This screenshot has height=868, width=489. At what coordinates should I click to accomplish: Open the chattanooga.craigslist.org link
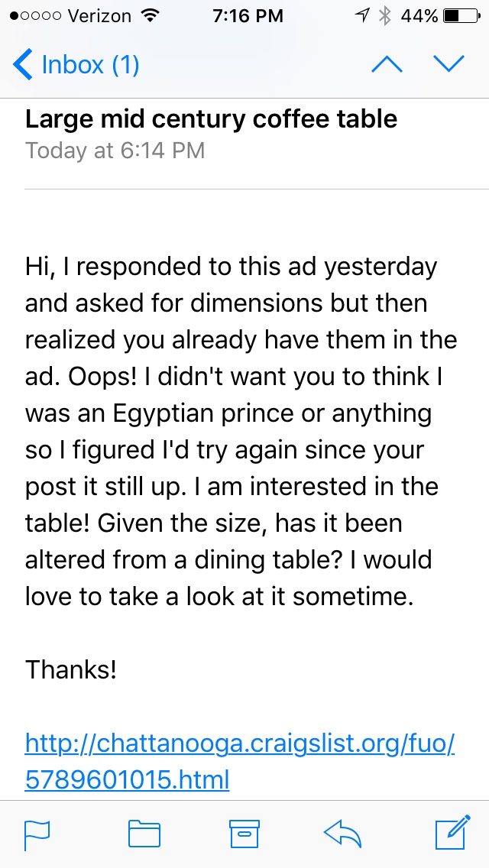tap(240, 742)
